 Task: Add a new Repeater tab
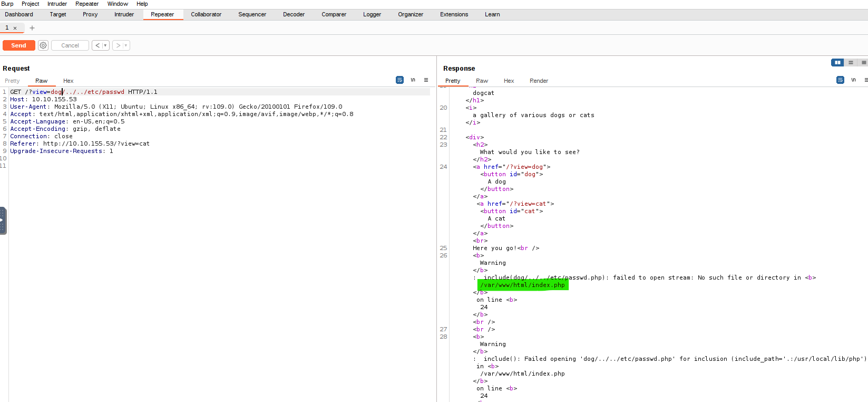(x=32, y=28)
